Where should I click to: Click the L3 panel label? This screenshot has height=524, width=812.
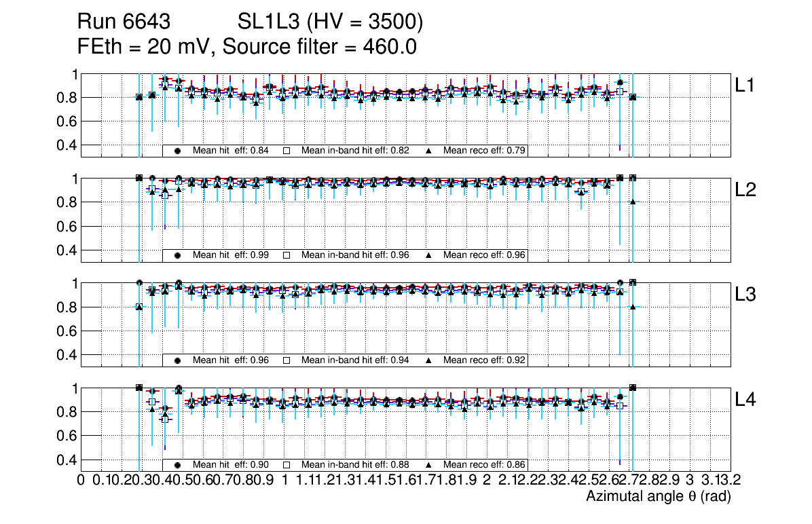[x=747, y=295]
